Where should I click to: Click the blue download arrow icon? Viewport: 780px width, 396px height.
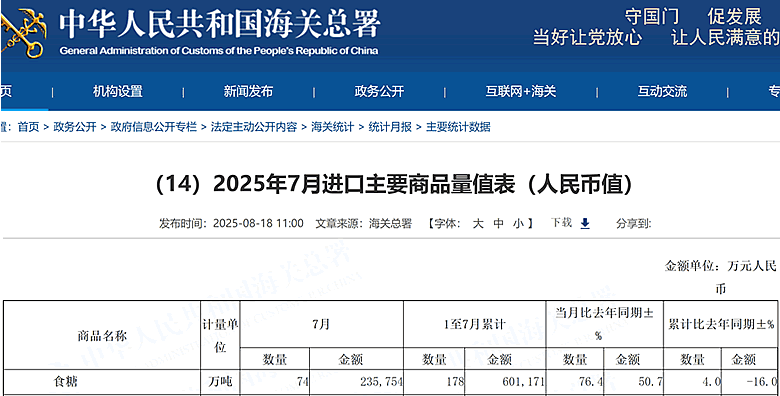pyautogui.click(x=585, y=223)
